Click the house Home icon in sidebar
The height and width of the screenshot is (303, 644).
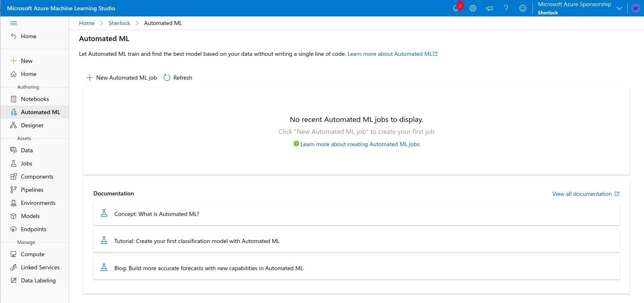coord(14,74)
